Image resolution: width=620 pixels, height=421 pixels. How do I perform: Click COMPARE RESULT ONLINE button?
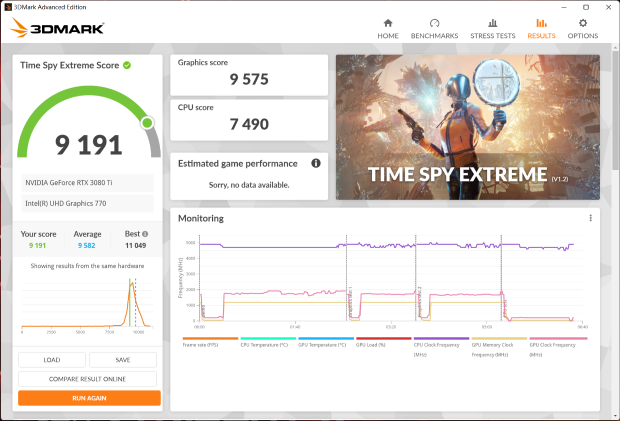pos(87,379)
